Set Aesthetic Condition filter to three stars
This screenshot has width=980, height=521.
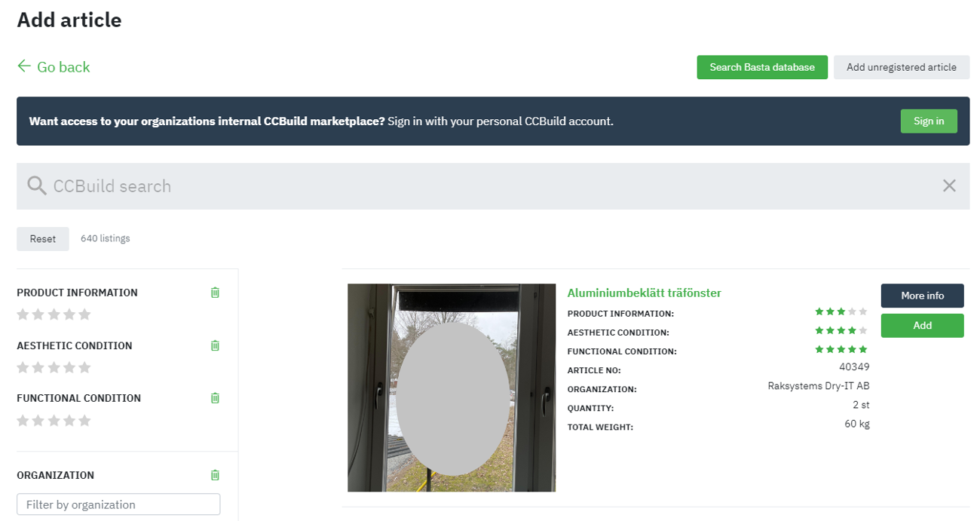click(54, 367)
